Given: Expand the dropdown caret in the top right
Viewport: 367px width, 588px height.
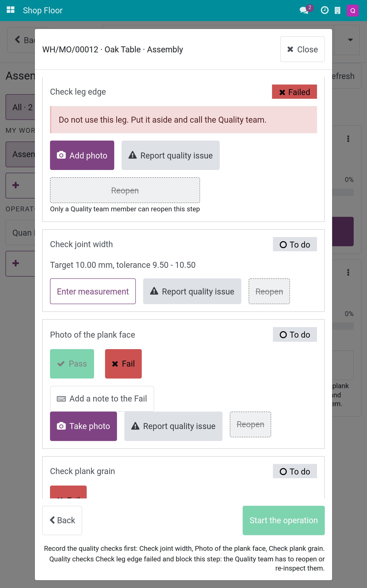Looking at the screenshot, I should click(x=350, y=40).
